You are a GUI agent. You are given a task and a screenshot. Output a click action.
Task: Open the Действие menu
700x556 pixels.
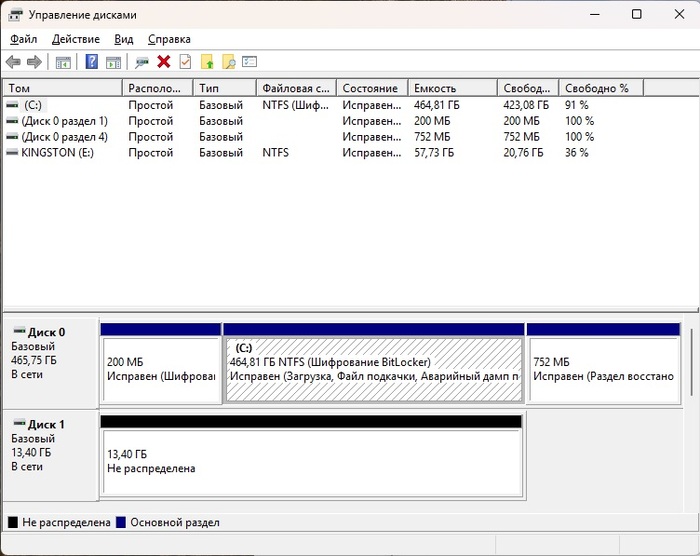point(75,39)
